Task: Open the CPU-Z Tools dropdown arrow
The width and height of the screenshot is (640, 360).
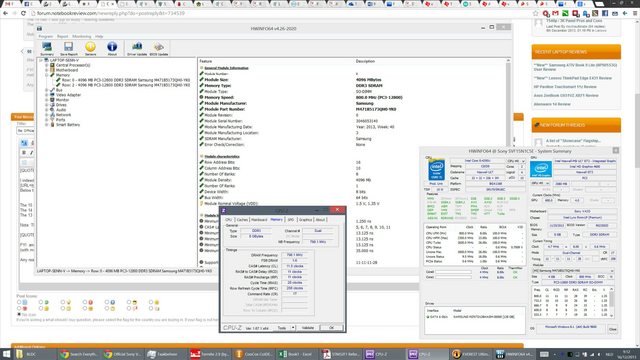Action: (x=293, y=328)
